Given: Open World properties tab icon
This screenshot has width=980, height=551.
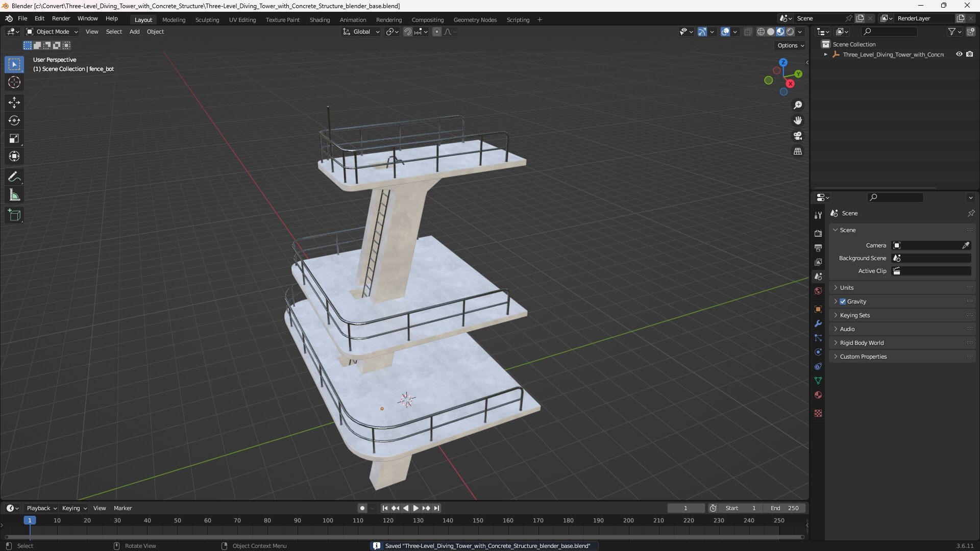Looking at the screenshot, I should coord(818,291).
